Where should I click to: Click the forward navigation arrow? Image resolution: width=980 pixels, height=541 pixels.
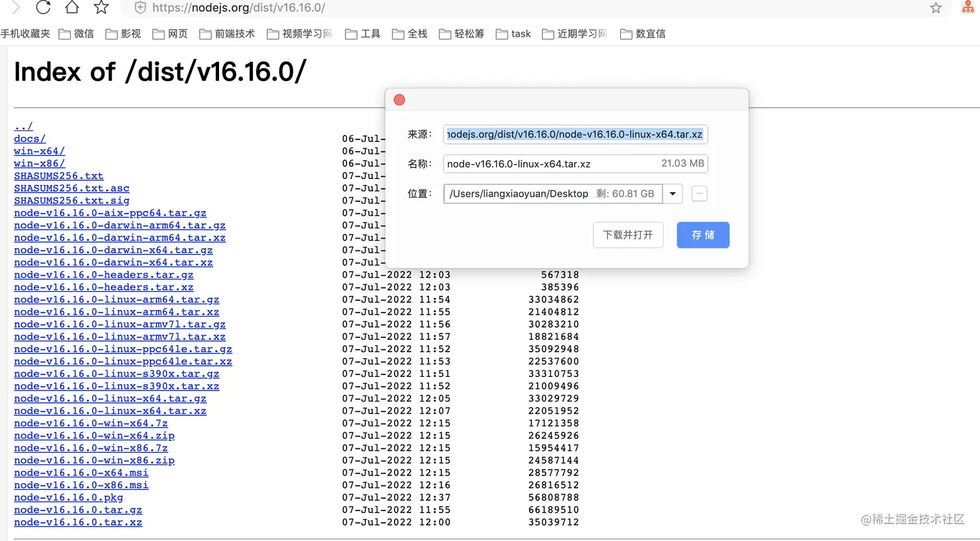[16, 8]
